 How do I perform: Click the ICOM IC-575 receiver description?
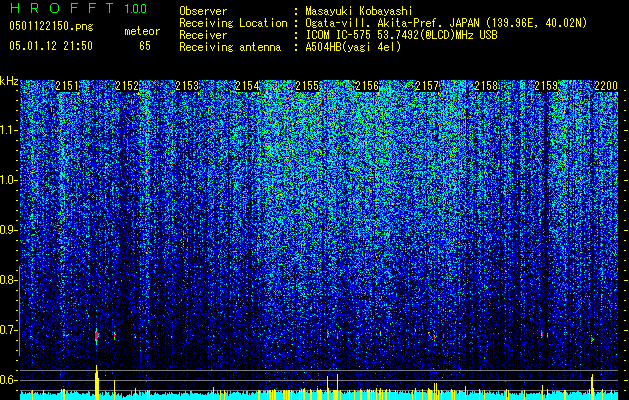(401, 35)
